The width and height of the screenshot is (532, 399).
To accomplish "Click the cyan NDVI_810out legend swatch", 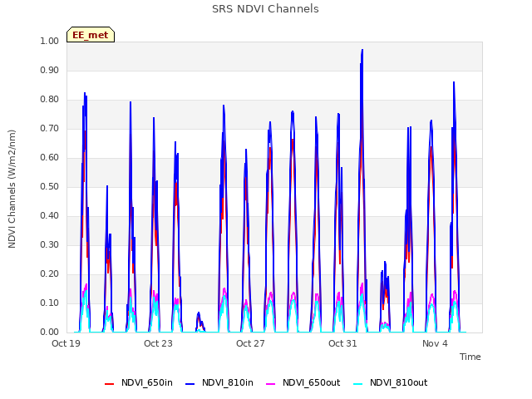I will 358,383.
